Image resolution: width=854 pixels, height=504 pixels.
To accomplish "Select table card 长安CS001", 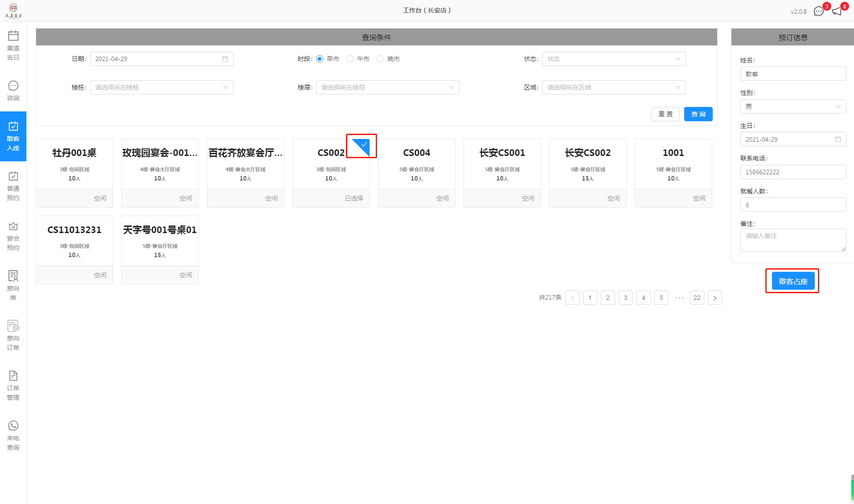I will click(502, 173).
